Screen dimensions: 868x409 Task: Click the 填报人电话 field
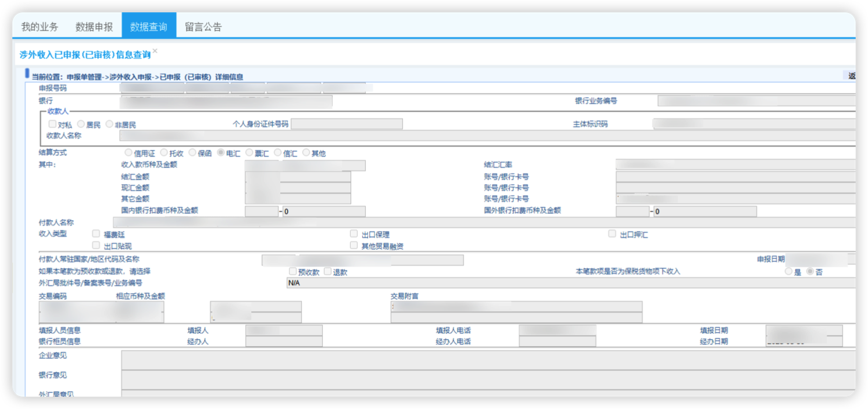pos(558,330)
